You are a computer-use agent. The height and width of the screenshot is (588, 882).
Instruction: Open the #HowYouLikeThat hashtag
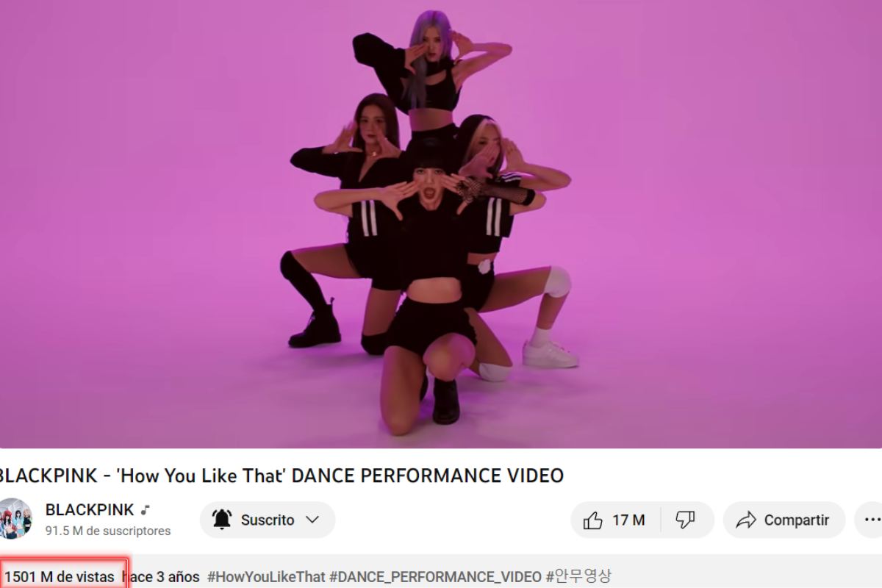[x=266, y=577]
